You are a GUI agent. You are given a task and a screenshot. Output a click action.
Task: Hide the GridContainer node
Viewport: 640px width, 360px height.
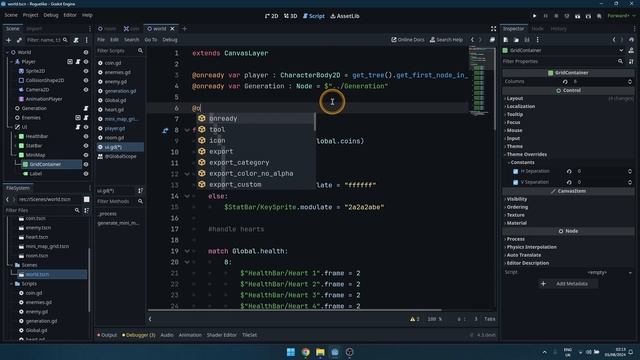tap(86, 164)
